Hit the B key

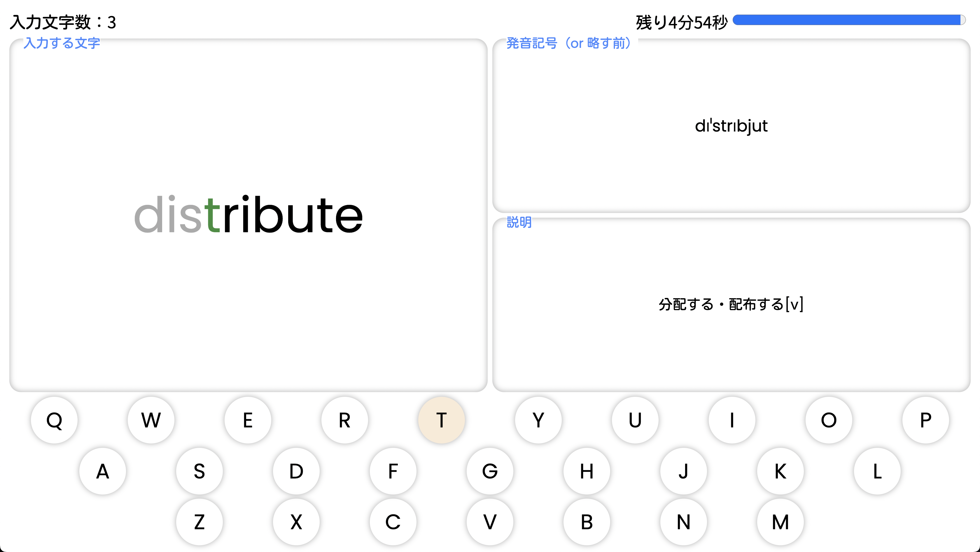coord(587,522)
